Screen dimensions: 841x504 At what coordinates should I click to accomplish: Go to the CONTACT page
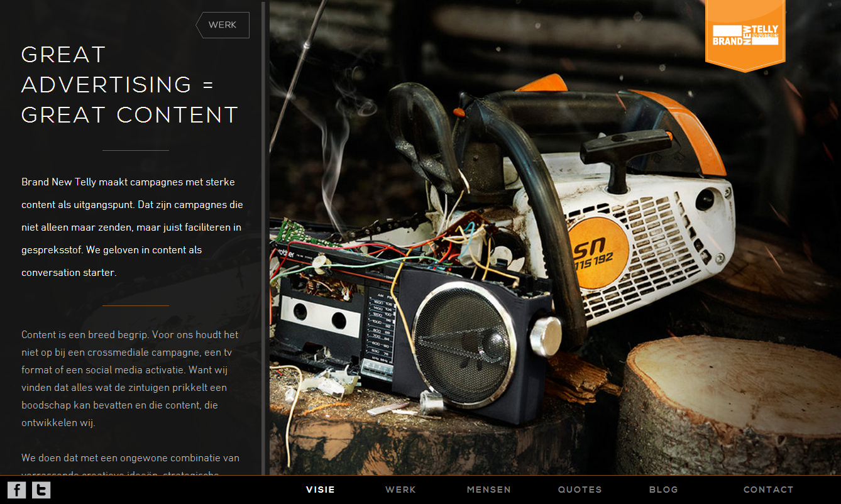769,490
